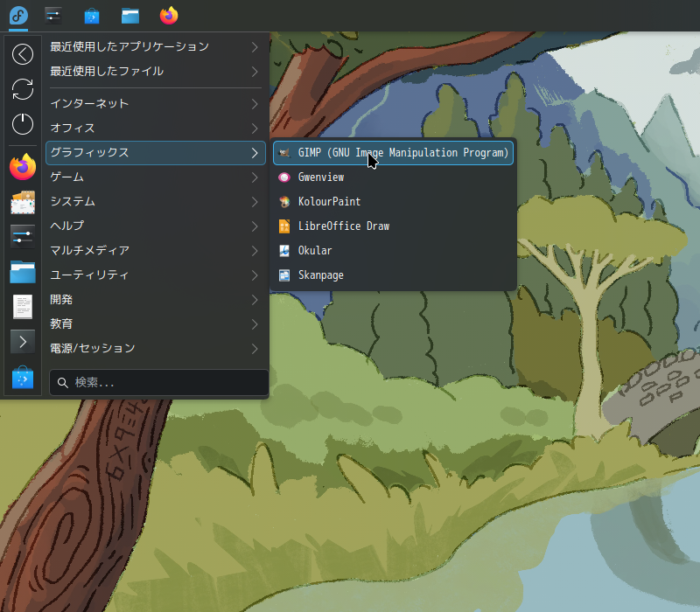This screenshot has height=612, width=700.
Task: Launch Discover store from the top panel
Action: coord(92,16)
